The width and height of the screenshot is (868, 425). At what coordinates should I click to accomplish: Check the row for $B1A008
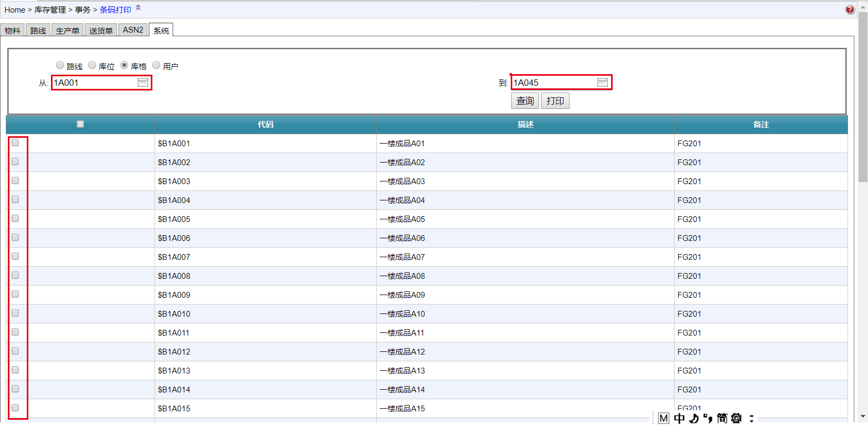(15, 275)
